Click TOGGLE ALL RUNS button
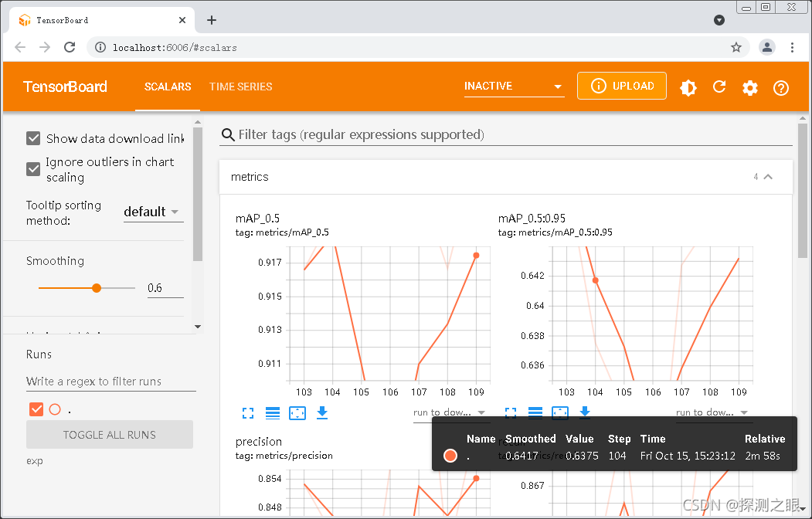This screenshot has width=812, height=519. [x=109, y=435]
